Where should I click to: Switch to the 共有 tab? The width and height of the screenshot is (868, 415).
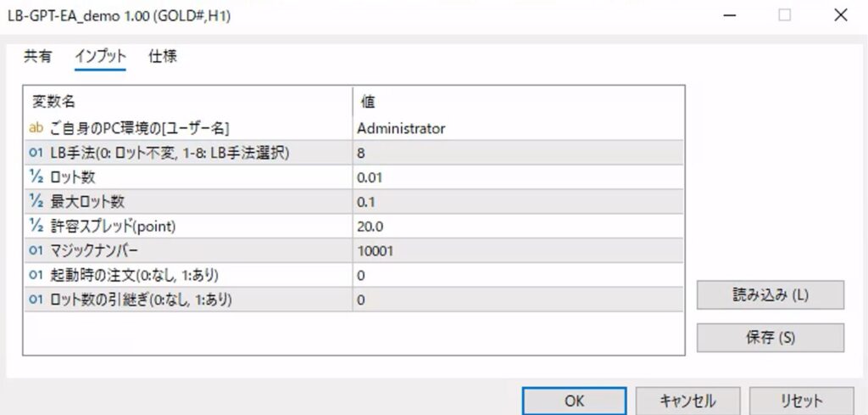point(37,57)
